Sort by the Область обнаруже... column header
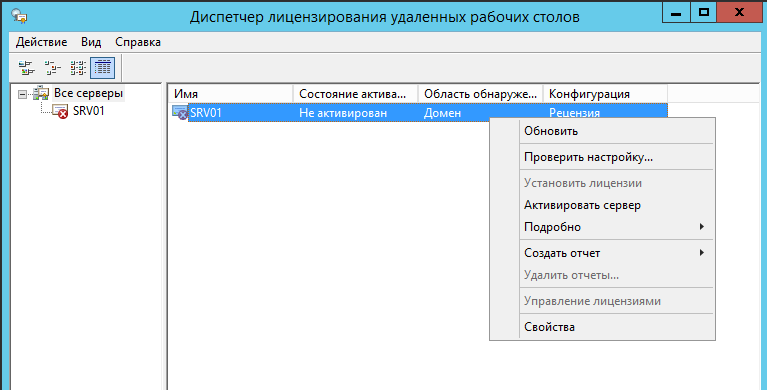Image resolution: width=767 pixels, height=390 pixels. [480, 94]
